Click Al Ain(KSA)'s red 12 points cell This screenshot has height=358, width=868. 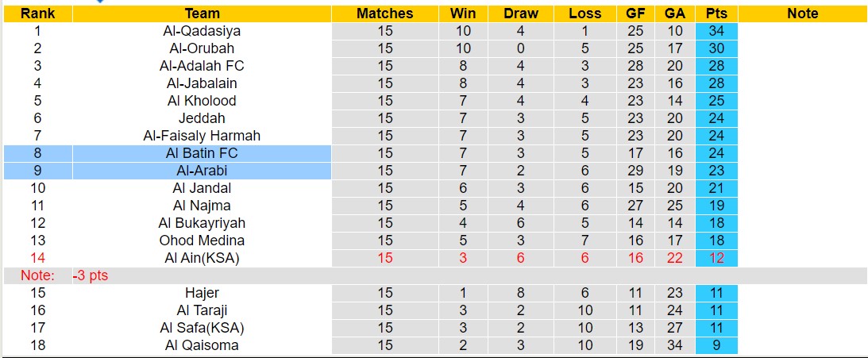(x=716, y=258)
